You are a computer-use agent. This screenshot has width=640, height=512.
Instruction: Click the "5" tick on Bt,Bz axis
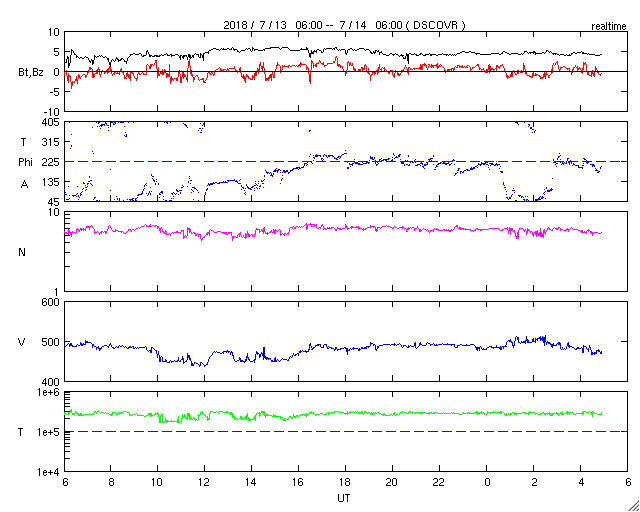click(57, 52)
